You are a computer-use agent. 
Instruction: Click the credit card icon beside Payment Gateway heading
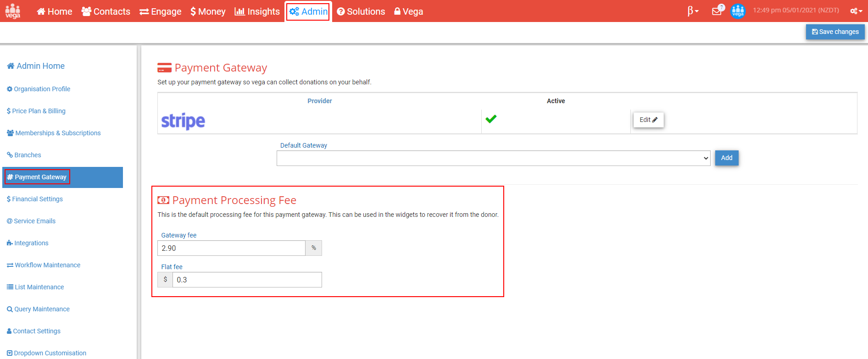pyautogui.click(x=164, y=68)
